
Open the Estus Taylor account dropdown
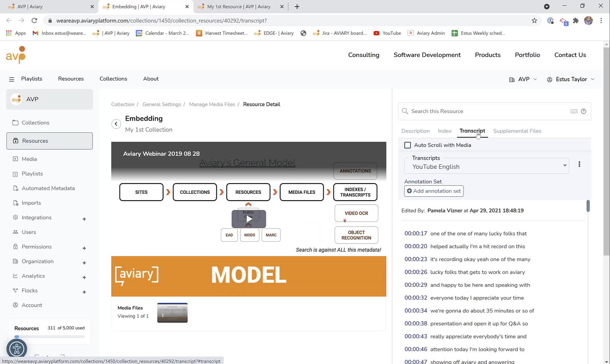(x=571, y=79)
